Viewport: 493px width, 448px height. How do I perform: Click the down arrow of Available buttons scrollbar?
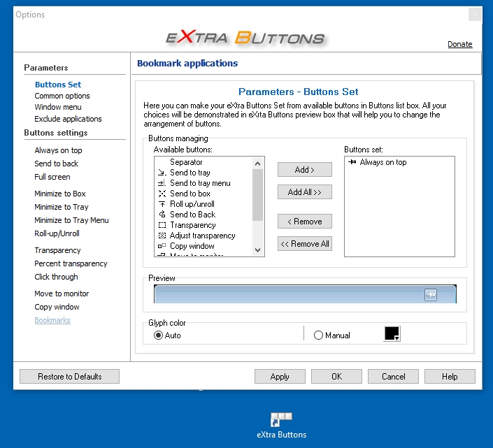258,250
